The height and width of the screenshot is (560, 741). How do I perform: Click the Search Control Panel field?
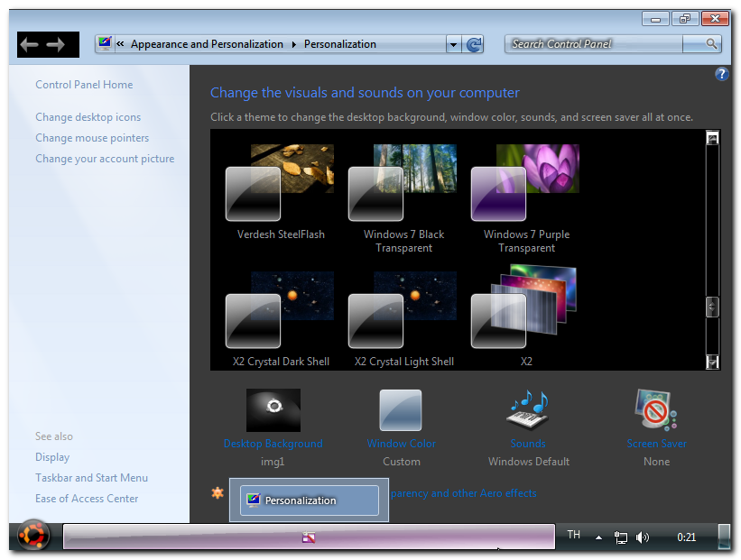point(594,44)
